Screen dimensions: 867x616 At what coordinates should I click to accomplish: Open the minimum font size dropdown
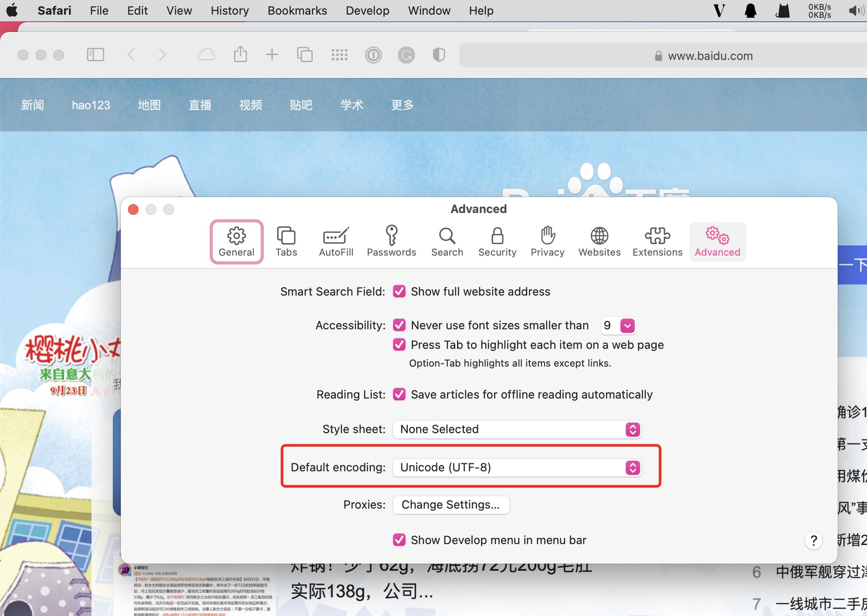(x=627, y=325)
